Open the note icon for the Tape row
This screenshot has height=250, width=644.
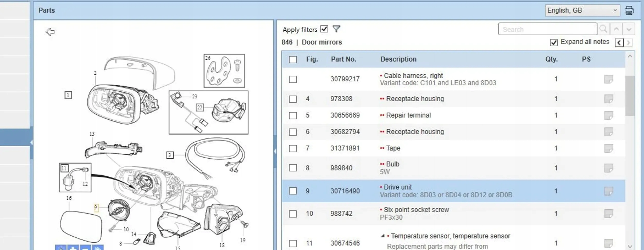point(609,148)
